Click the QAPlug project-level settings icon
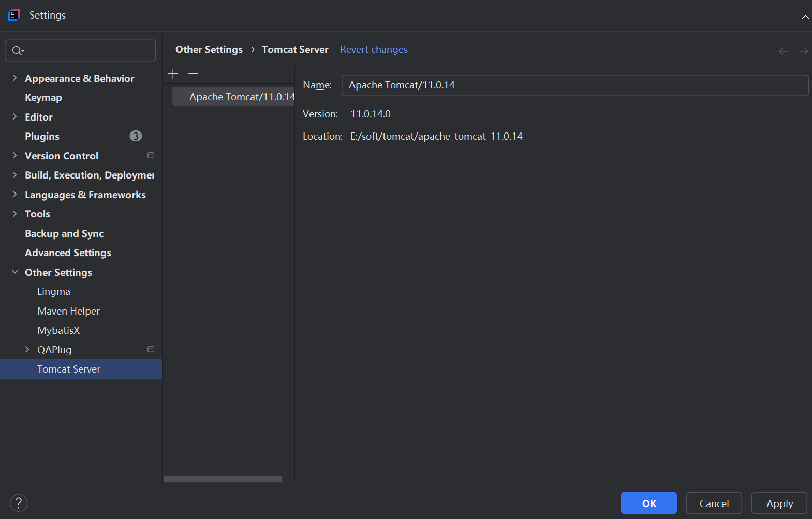The width and height of the screenshot is (812, 519). click(x=151, y=349)
